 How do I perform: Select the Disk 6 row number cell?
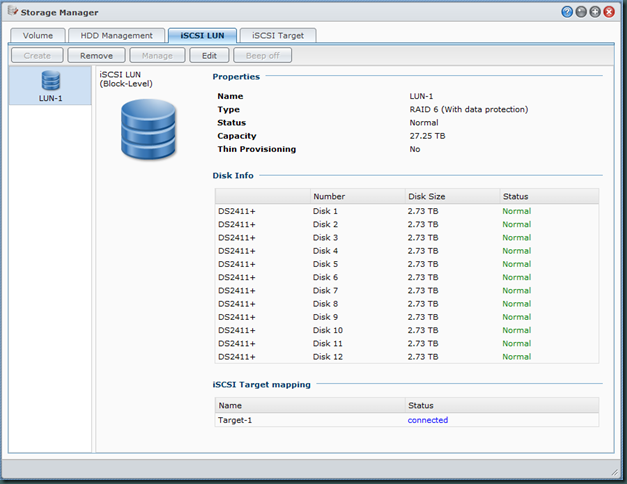325,277
